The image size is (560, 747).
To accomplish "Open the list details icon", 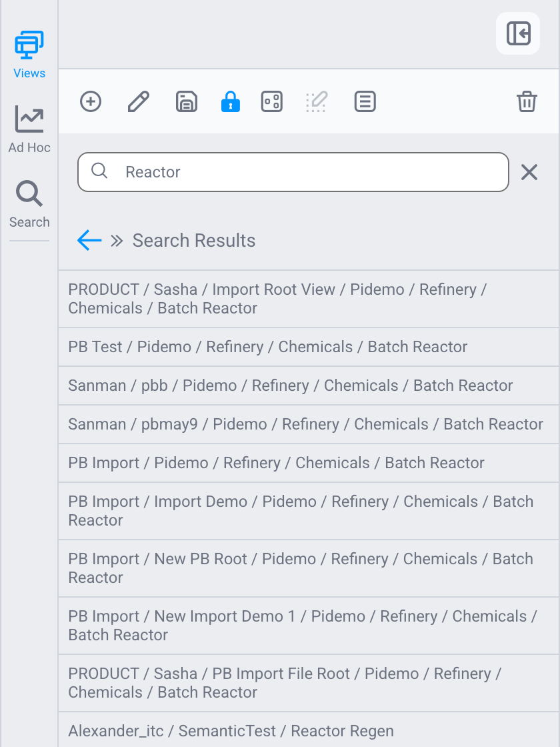I will 365,101.
